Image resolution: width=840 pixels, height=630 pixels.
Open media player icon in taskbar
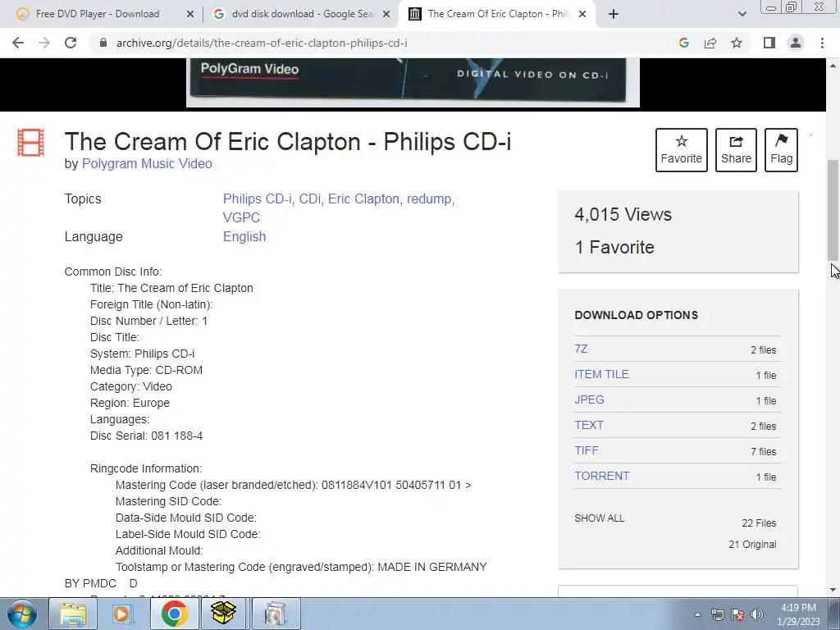click(123, 614)
